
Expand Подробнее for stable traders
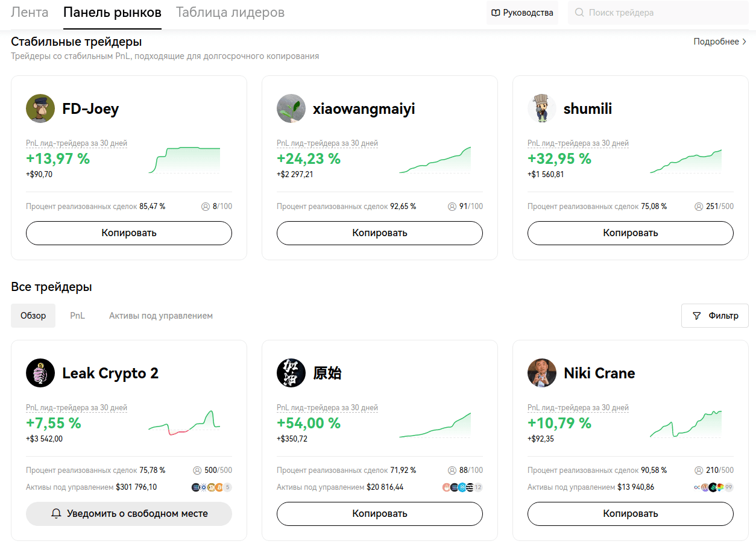pyautogui.click(x=720, y=42)
